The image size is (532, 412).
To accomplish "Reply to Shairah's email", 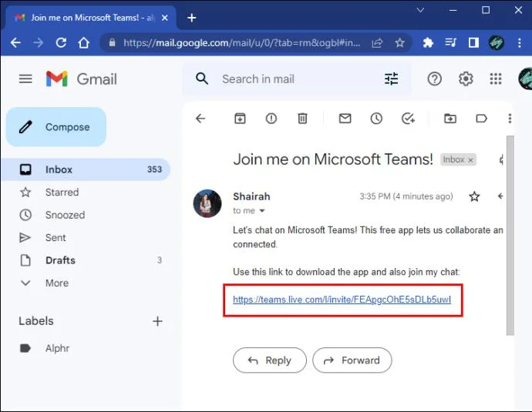I will (x=270, y=360).
